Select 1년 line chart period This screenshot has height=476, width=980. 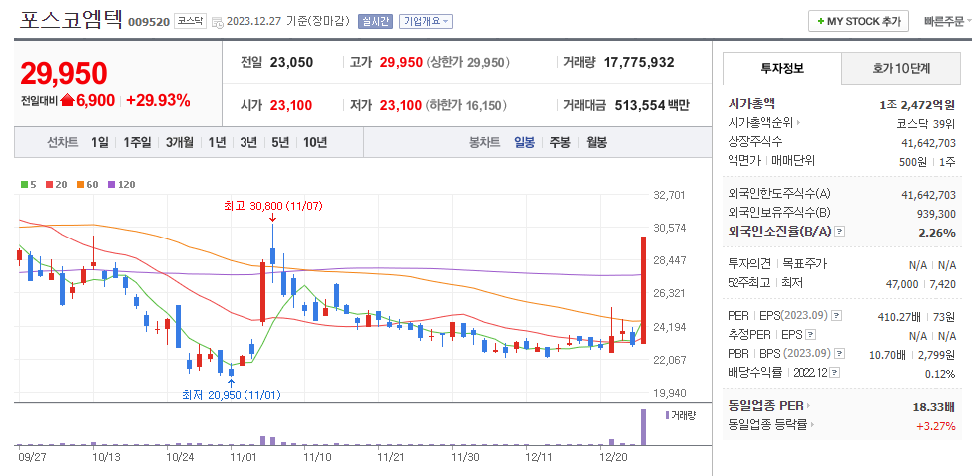(217, 143)
